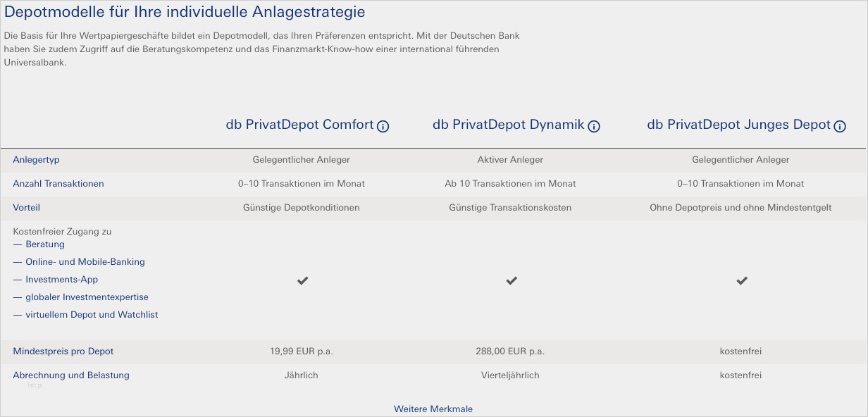Click the '19,99 EUR p.a.' value
The width and height of the screenshot is (868, 417).
[x=302, y=351]
